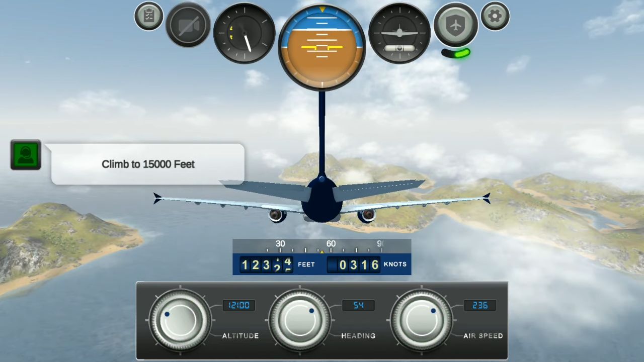Toggle the disabled camera view button
Viewport: 644px width, 362px height.
(188, 25)
